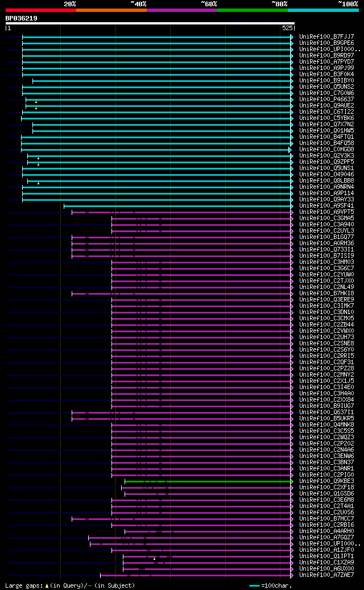This screenshot has height=590, width=364.
Task: Click the cyan alignment bar for UniRef100_A9SF41
Action: (178, 206)
